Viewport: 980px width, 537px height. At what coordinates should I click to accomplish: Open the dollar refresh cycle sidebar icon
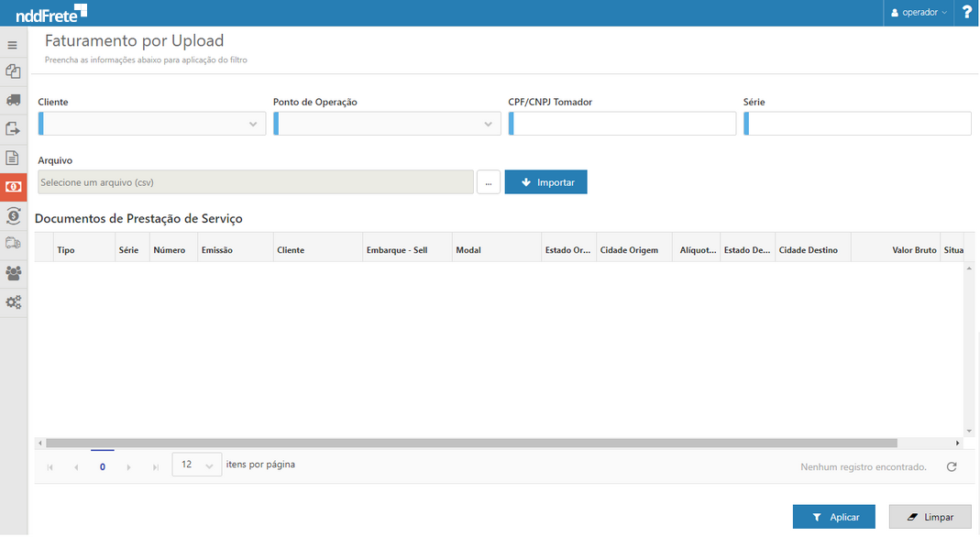click(x=13, y=215)
